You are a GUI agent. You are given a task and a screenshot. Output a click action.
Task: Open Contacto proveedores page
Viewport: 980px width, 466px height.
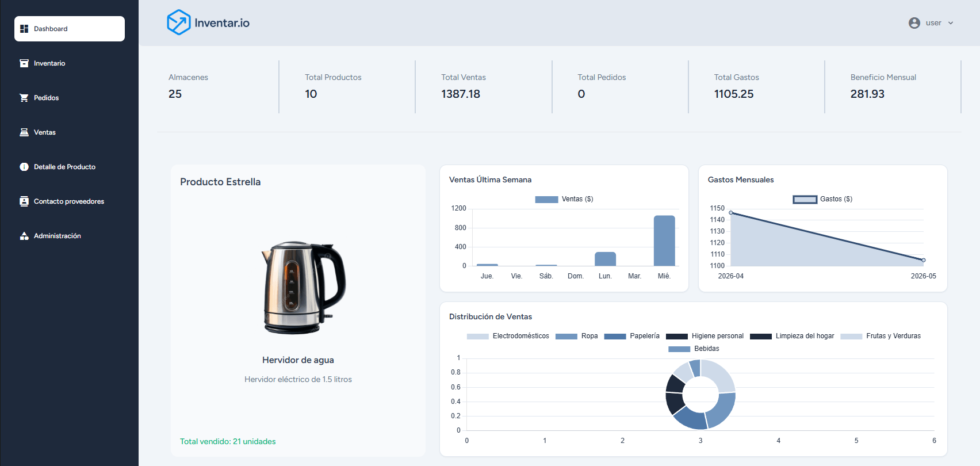pos(70,201)
